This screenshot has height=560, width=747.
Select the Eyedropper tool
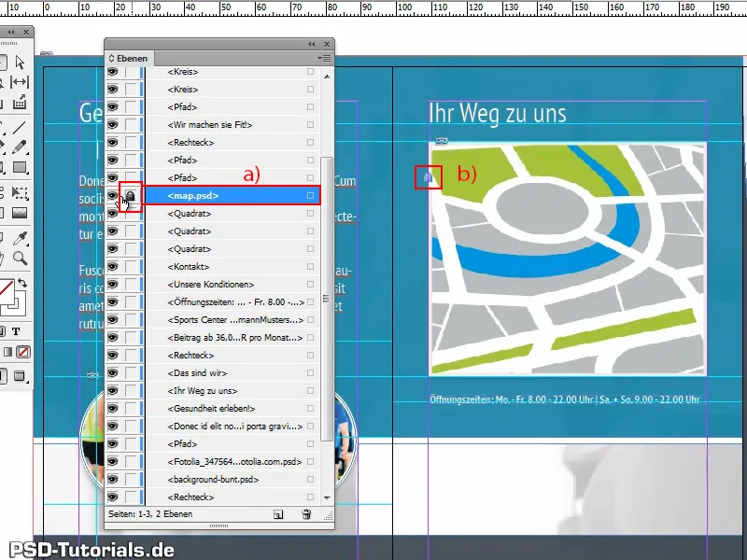[20, 238]
